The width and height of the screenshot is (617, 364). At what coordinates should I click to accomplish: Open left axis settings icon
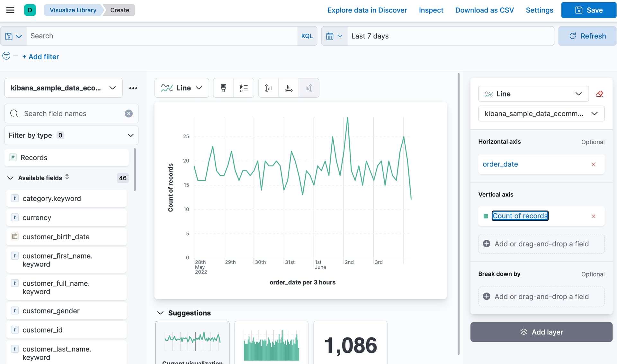point(268,88)
